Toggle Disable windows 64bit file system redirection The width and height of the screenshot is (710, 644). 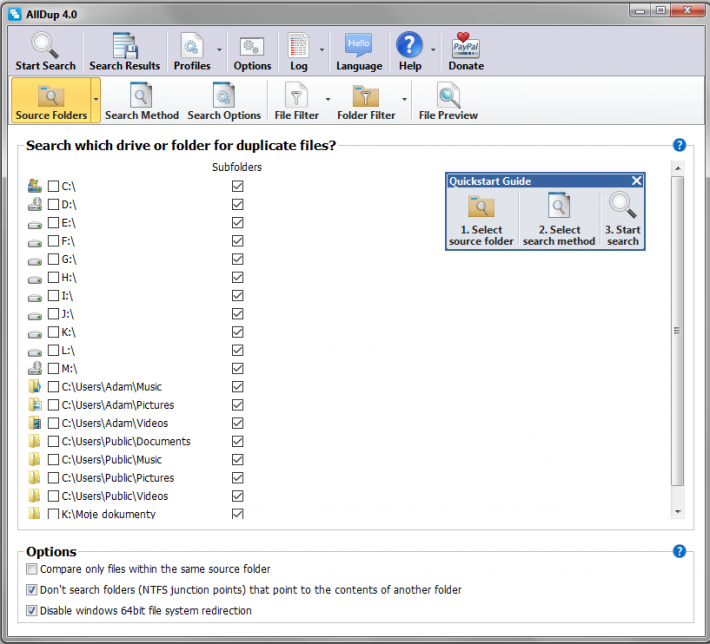click(x=31, y=610)
